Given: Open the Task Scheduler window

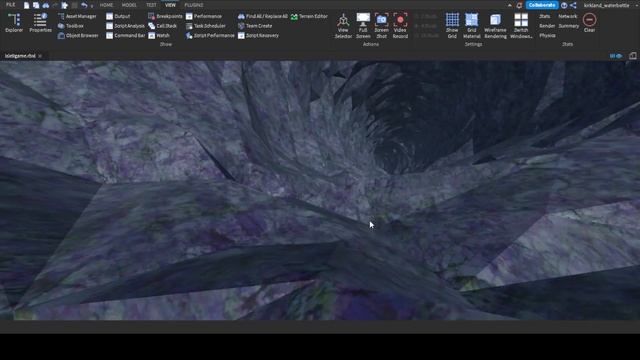Looking at the screenshot, I should (205, 26).
